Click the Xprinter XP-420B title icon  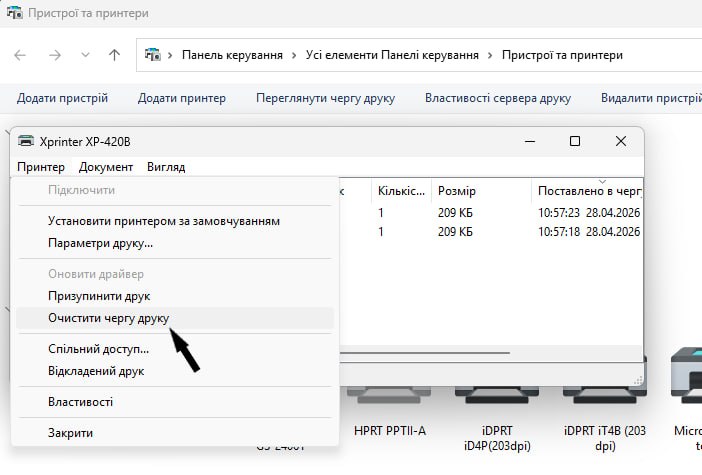26,141
